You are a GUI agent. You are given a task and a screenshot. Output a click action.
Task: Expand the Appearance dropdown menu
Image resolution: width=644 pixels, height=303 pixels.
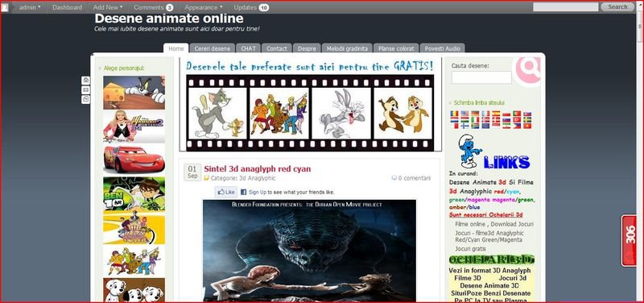(x=204, y=7)
